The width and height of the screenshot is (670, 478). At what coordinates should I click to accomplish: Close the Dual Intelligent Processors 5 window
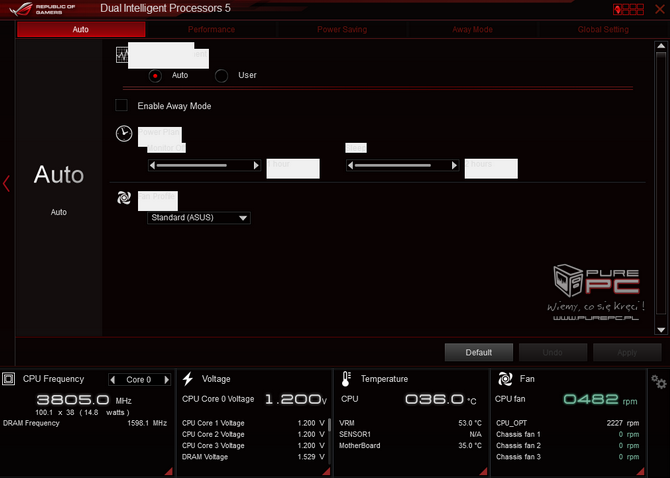coord(660,9)
